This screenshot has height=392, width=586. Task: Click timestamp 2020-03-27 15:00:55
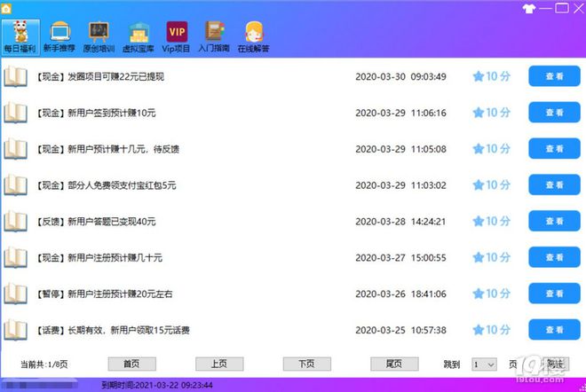click(400, 258)
